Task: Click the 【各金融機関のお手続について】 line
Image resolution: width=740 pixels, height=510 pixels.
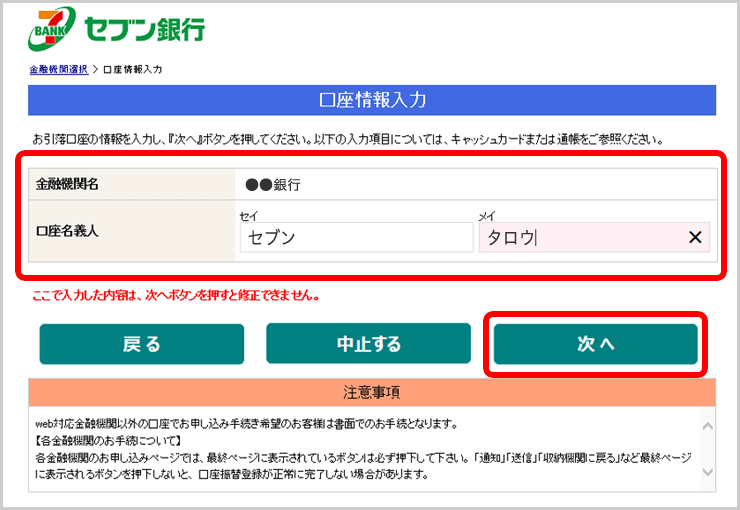Action: click(x=108, y=441)
